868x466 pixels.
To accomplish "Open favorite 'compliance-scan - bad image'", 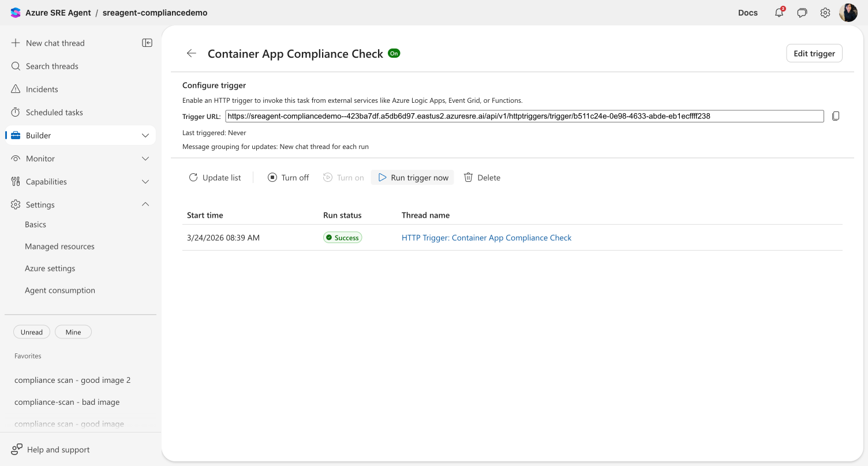I will tap(67, 402).
